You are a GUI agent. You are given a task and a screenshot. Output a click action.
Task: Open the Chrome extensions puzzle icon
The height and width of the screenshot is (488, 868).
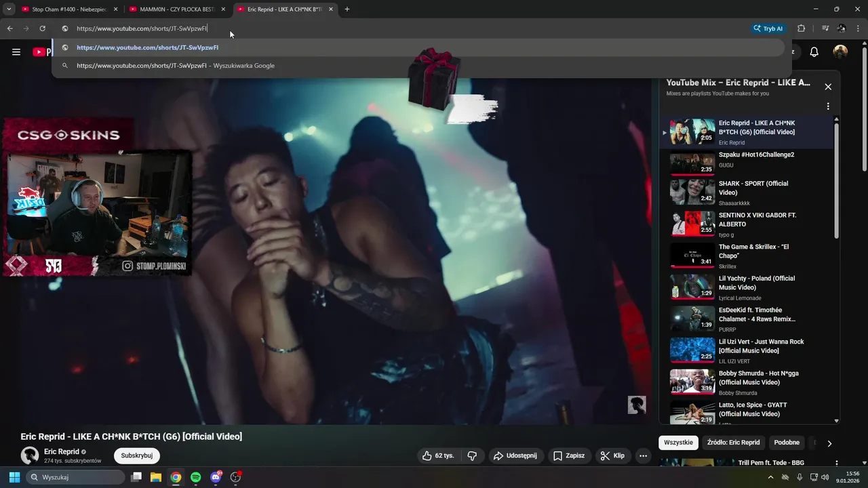tap(802, 28)
